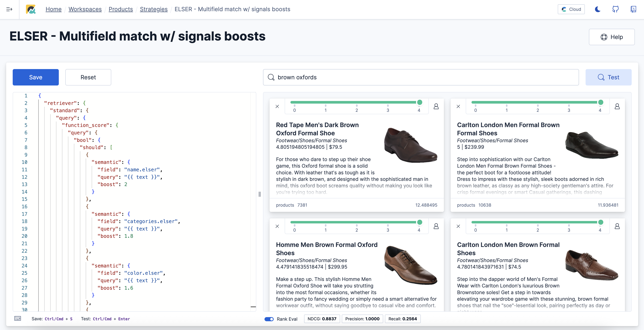
Task: Click the keyboard shortcuts icon
Action: click(x=18, y=318)
